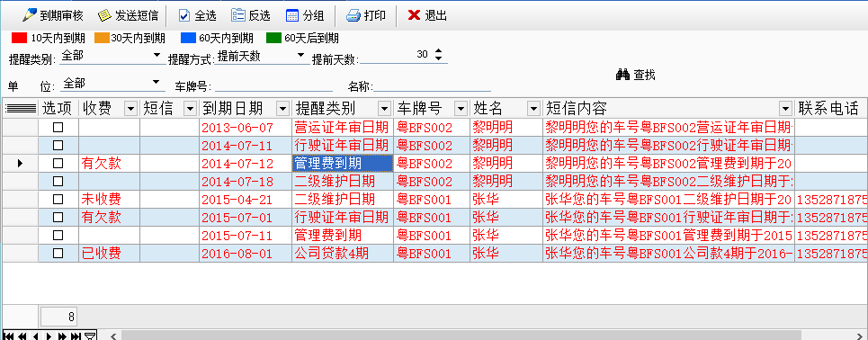The height and width of the screenshot is (340, 868).
Task: Click the 已收费 cell in 2016-08-01 row
Action: coord(109,253)
